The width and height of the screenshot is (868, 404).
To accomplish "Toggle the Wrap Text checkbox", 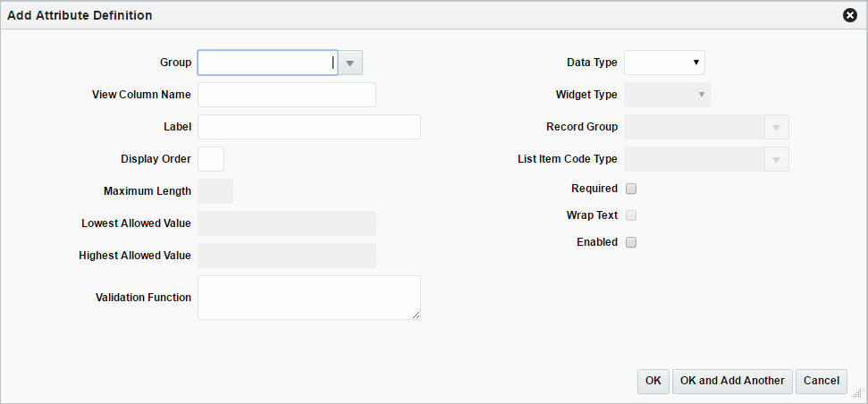I will tap(631, 215).
